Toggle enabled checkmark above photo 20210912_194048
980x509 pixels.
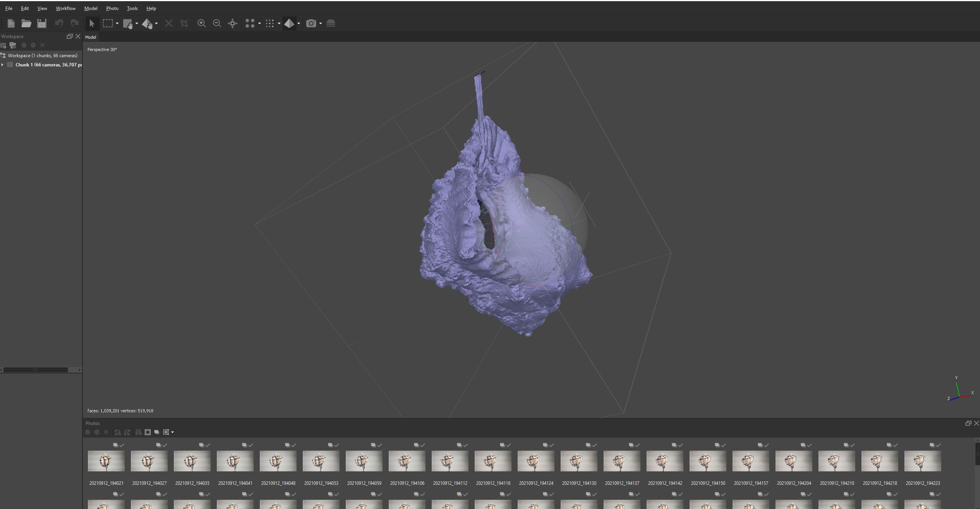tap(294, 445)
